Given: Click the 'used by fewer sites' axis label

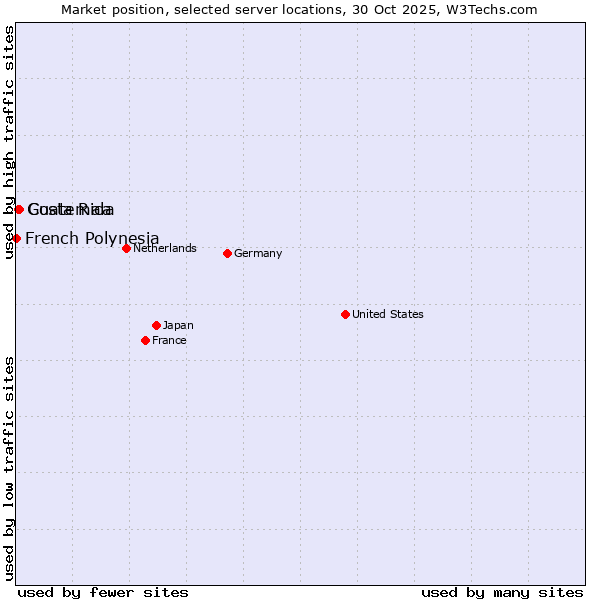Looking at the screenshot, I should 103,592.
